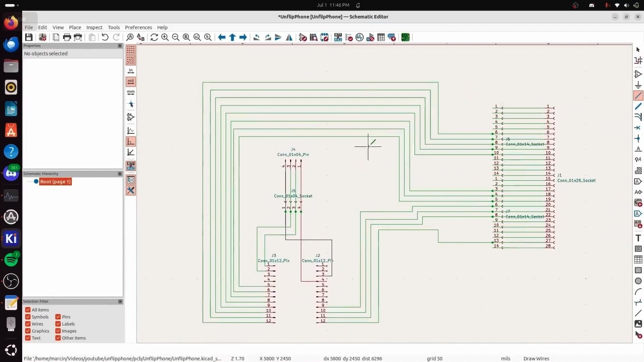Select the Add Text tool

pyautogui.click(x=638, y=238)
